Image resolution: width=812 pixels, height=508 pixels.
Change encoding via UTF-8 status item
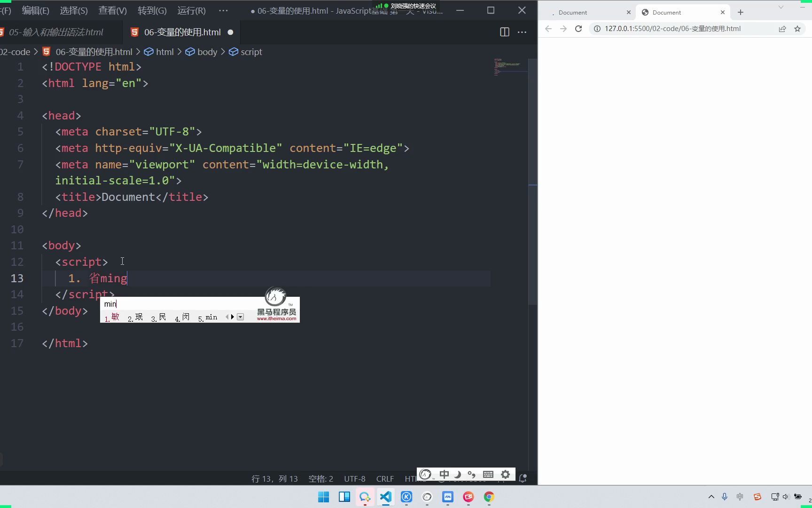355,479
